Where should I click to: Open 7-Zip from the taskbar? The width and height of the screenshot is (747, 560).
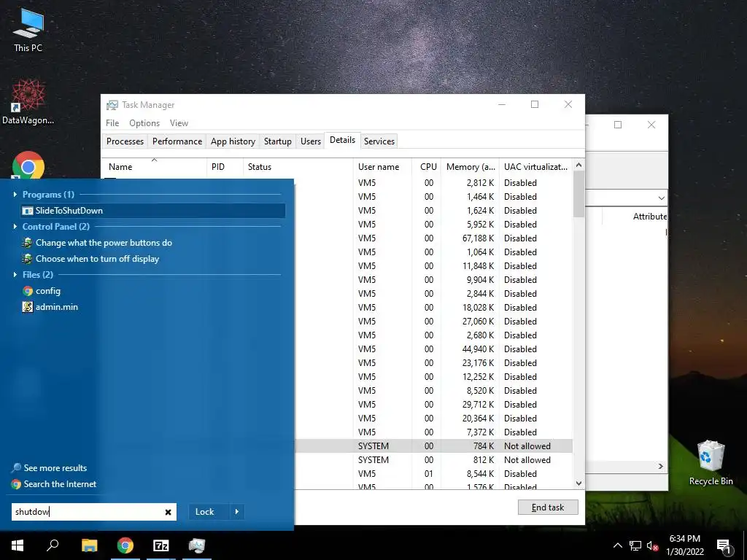(161, 545)
